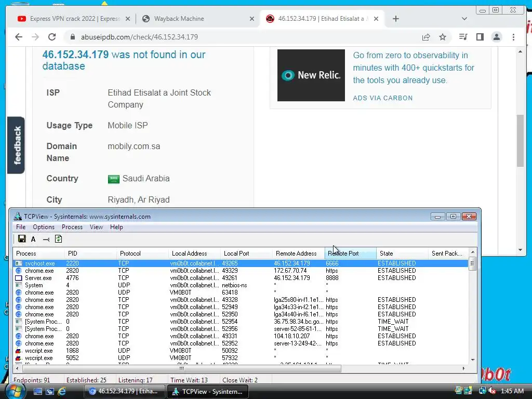Reload the abuseipdb page
Screen dimensions: 532x399
pyautogui.click(x=52, y=37)
